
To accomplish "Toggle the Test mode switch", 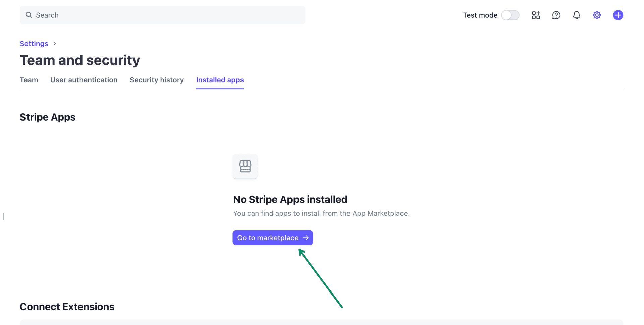I will coord(510,15).
